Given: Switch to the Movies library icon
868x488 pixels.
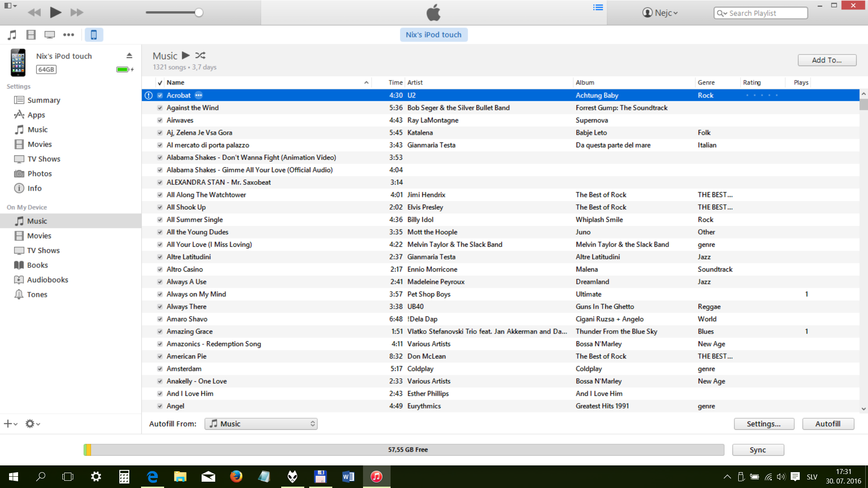Looking at the screenshot, I should [x=31, y=35].
